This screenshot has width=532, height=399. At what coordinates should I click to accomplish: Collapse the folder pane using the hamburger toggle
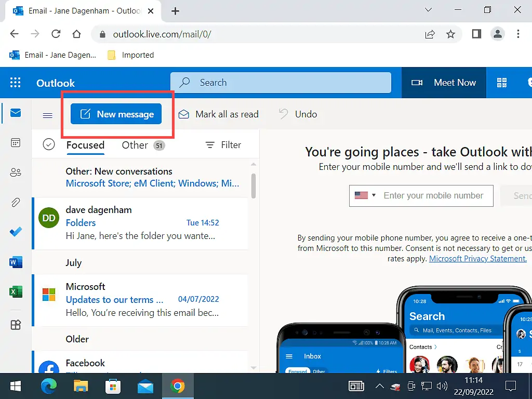pyautogui.click(x=47, y=115)
